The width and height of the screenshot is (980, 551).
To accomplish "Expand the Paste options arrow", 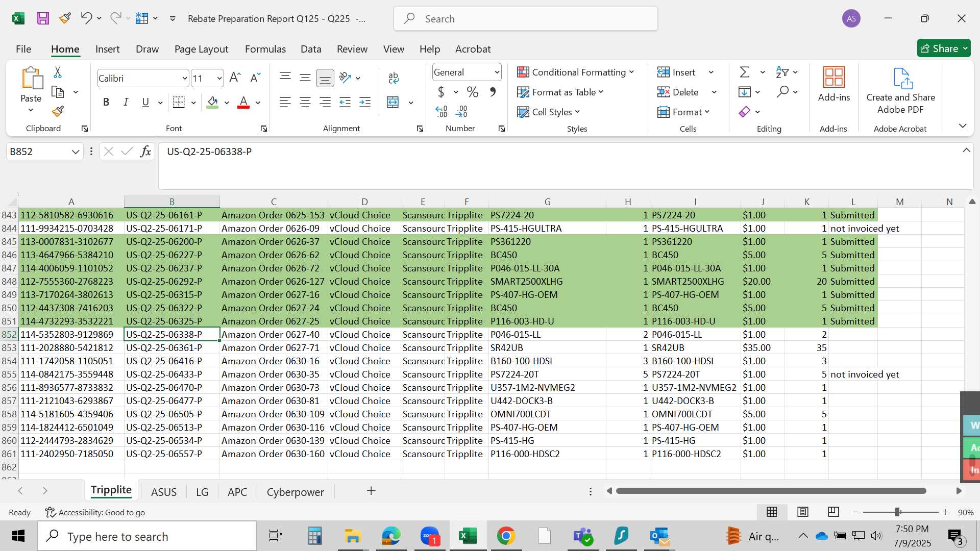I will click(31, 110).
